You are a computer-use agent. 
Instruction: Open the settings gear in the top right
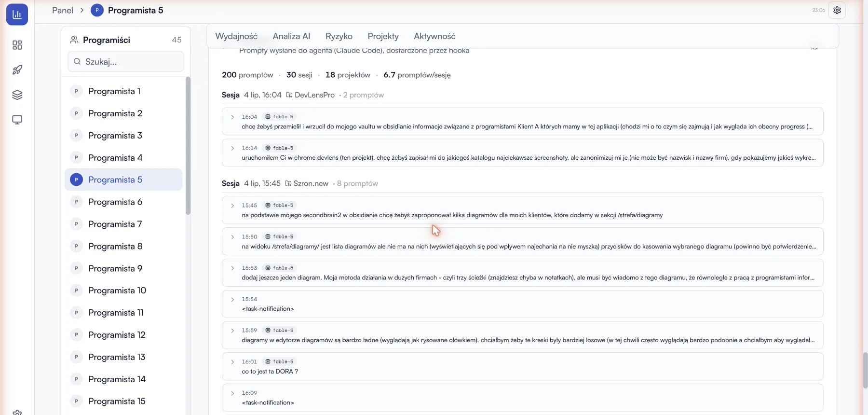(837, 10)
